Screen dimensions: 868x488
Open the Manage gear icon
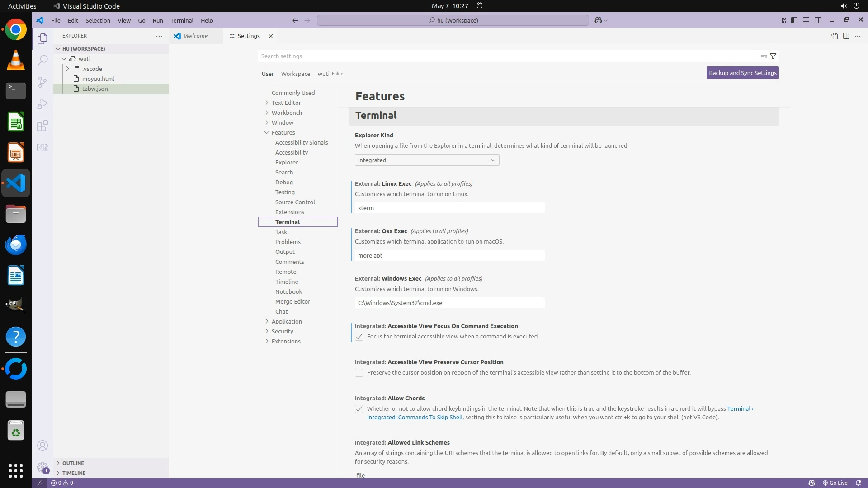[x=42, y=467]
